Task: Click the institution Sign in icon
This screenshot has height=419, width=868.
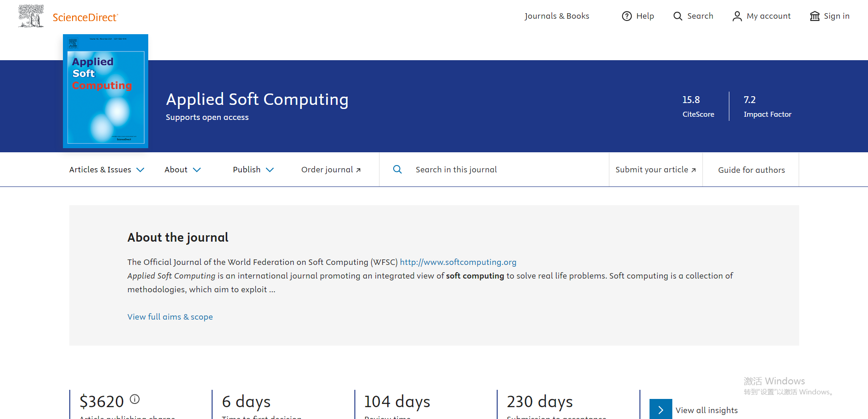Action: click(815, 16)
